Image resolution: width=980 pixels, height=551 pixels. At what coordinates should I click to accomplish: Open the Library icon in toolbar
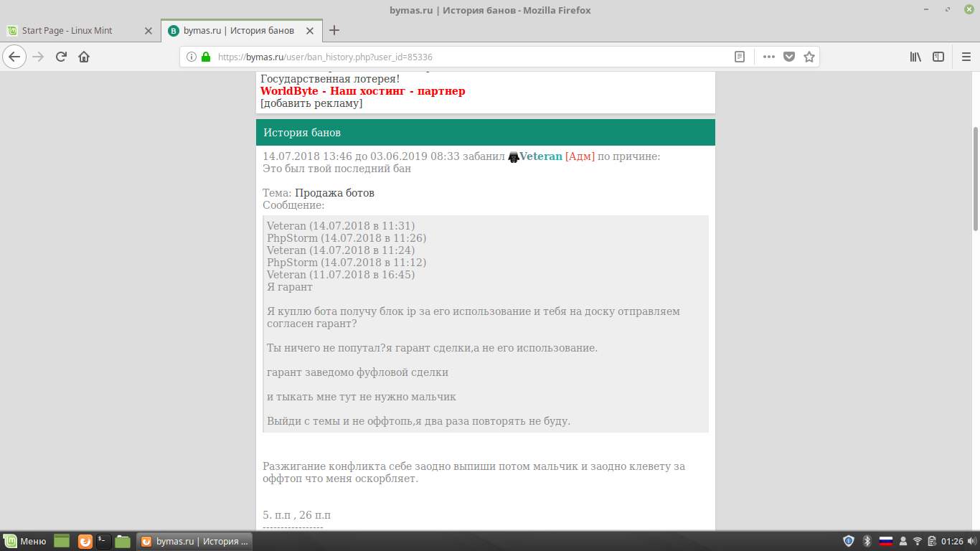click(915, 57)
